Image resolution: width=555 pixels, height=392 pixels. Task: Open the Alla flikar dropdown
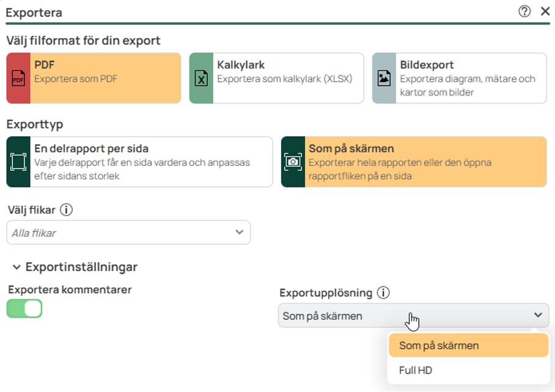tap(238, 232)
